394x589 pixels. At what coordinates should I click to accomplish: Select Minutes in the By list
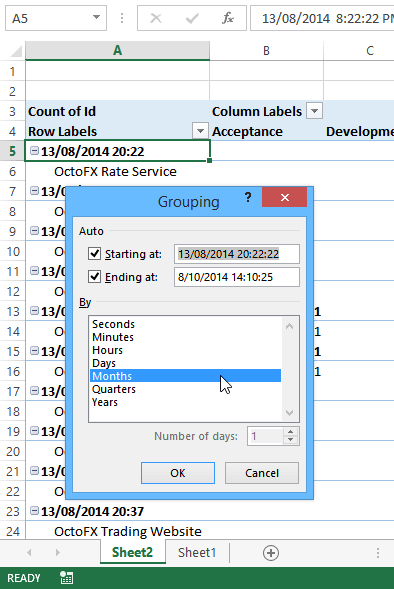point(185,337)
